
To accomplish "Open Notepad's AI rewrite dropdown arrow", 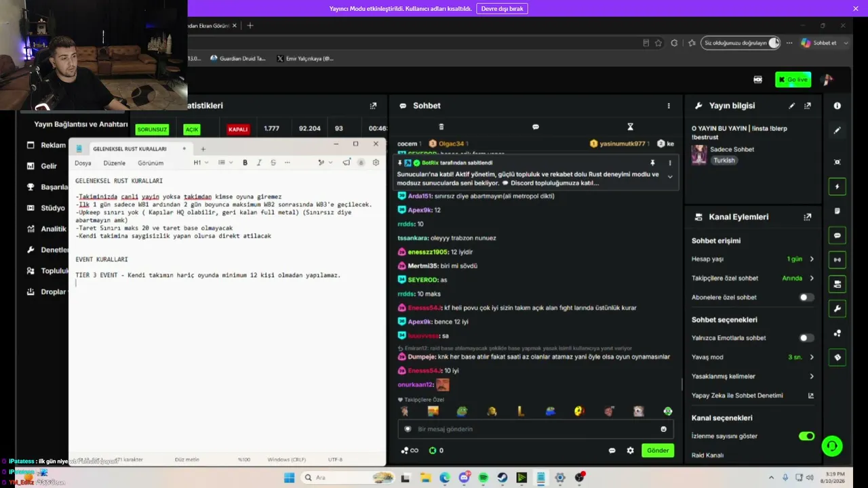I will click(x=330, y=163).
